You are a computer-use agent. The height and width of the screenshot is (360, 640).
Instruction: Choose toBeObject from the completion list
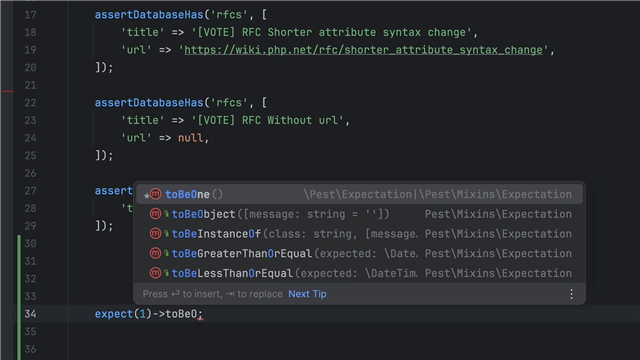point(359,214)
